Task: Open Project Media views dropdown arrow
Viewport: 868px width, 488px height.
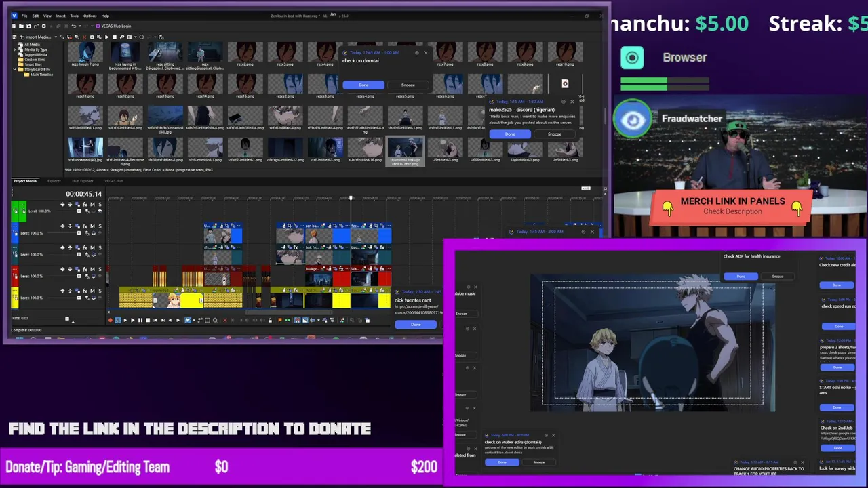Action: 136,37
